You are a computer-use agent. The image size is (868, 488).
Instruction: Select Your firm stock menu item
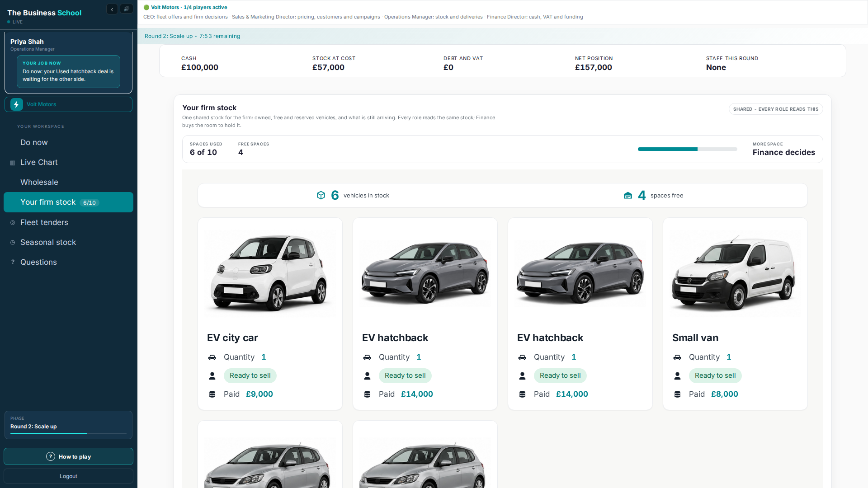[x=68, y=202]
